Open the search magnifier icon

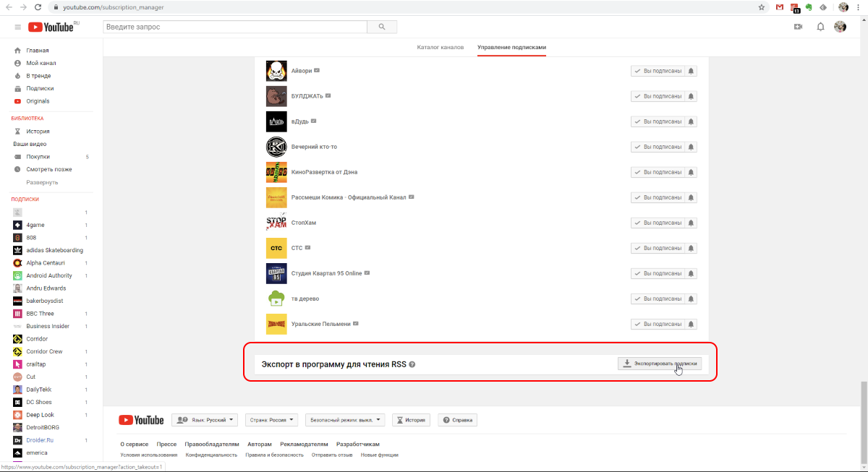381,26
